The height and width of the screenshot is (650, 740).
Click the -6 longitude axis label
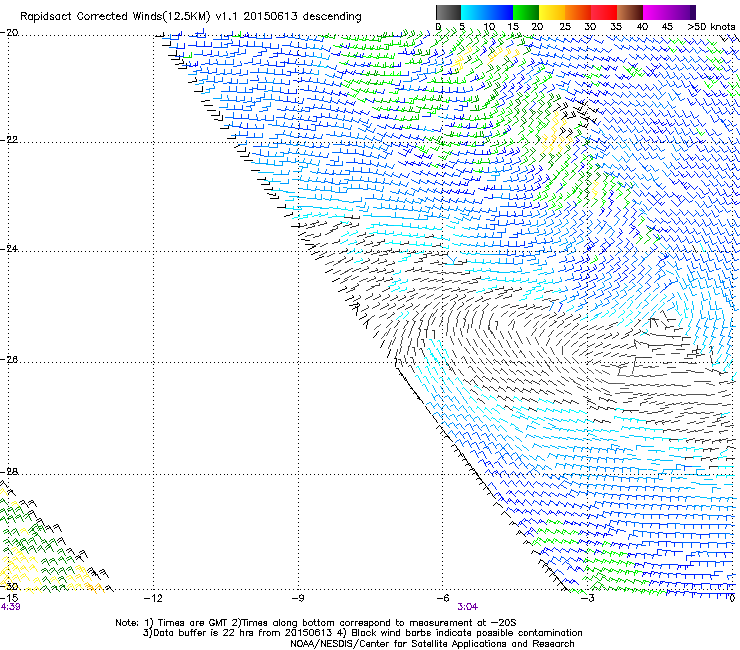point(443,598)
